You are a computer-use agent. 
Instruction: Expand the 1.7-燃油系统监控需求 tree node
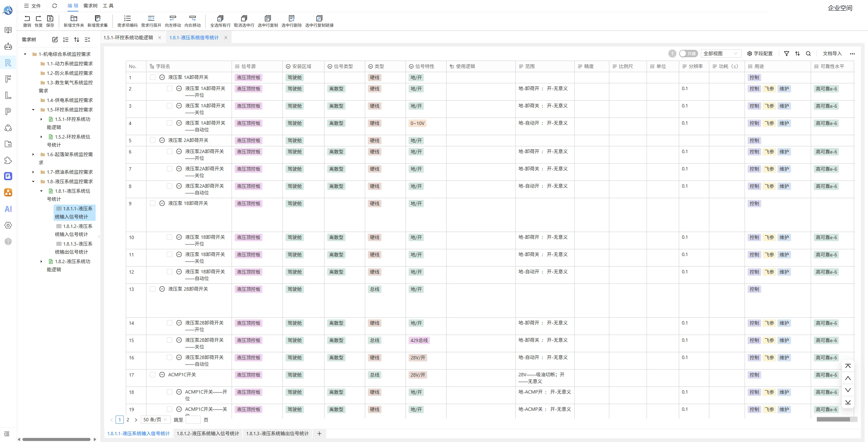point(33,172)
